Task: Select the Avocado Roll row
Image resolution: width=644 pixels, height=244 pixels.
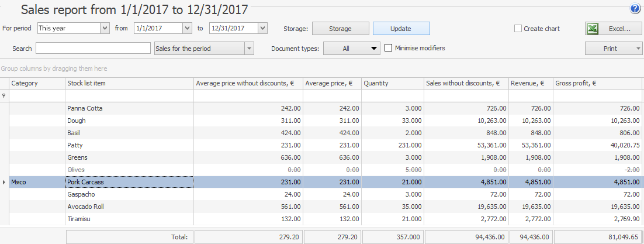Action: [129, 207]
